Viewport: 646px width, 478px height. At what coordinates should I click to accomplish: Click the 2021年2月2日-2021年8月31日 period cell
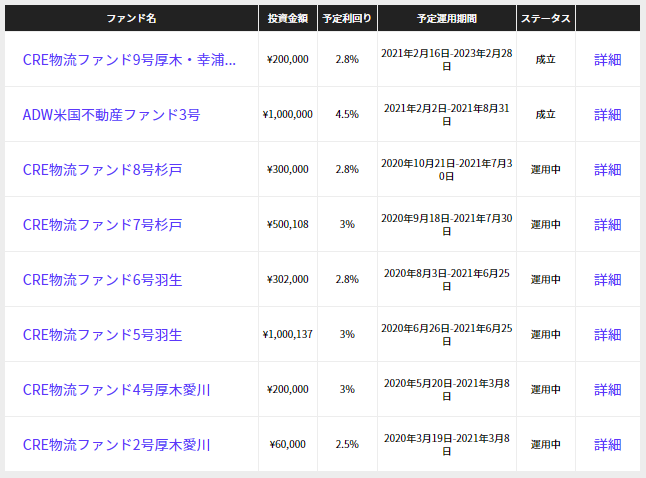point(447,114)
